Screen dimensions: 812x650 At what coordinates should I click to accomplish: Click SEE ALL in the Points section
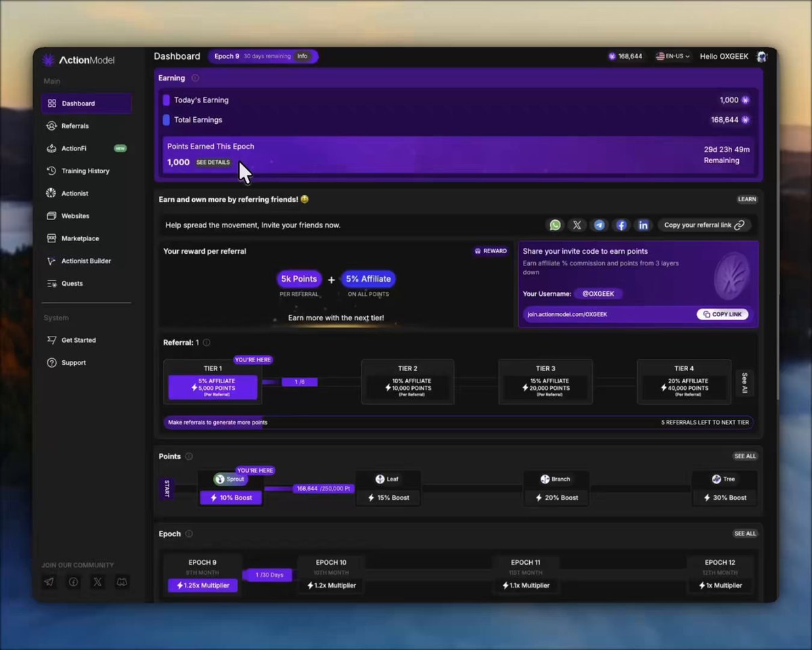pyautogui.click(x=745, y=456)
